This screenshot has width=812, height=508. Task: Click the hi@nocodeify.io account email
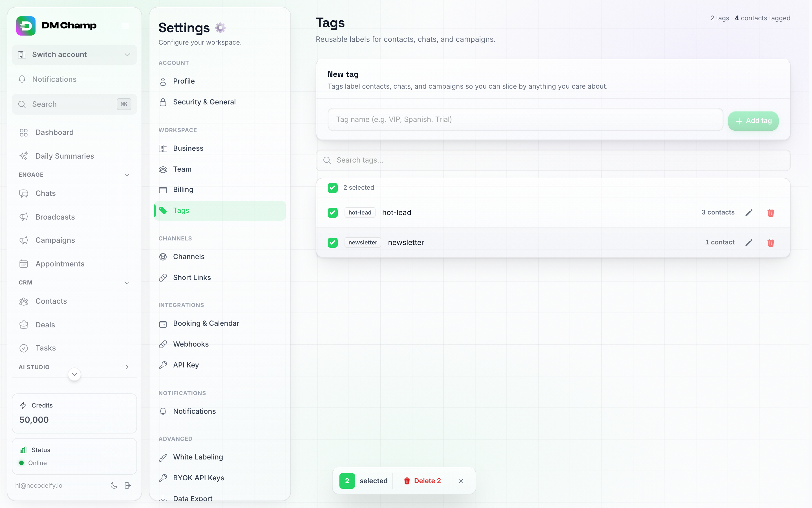coord(39,485)
